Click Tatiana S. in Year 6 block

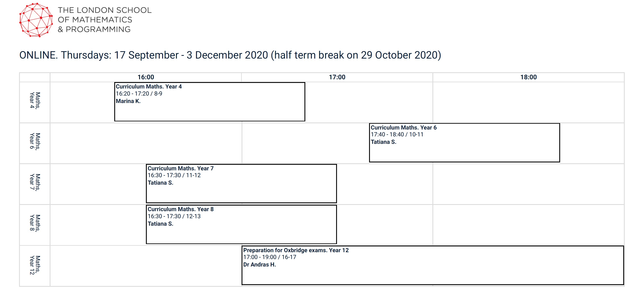383,142
